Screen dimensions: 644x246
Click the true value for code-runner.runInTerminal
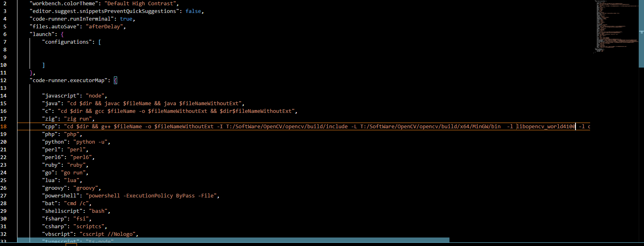pyautogui.click(x=126, y=19)
